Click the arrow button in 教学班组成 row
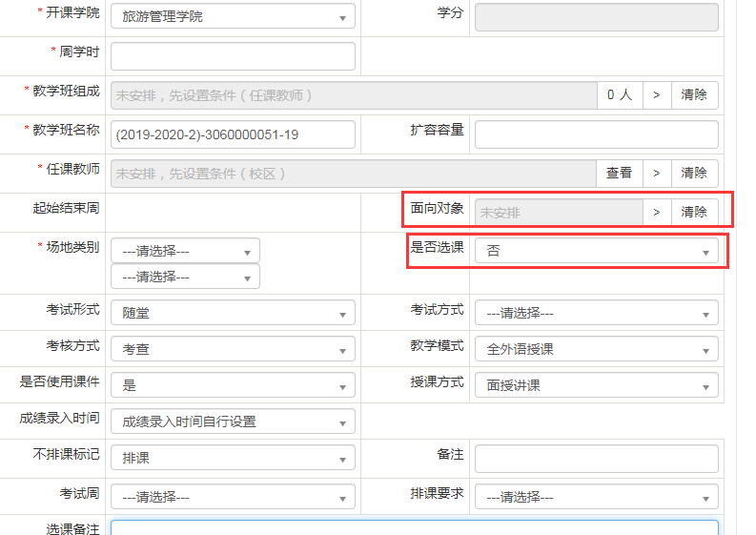This screenshot has width=756, height=535. coord(656,95)
